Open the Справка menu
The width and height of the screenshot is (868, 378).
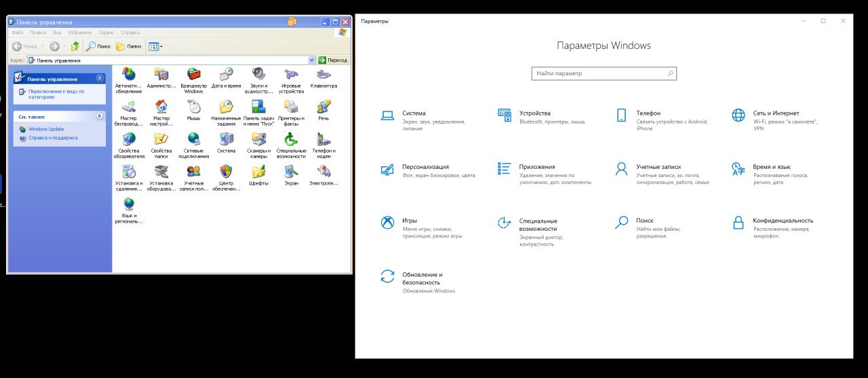click(130, 32)
